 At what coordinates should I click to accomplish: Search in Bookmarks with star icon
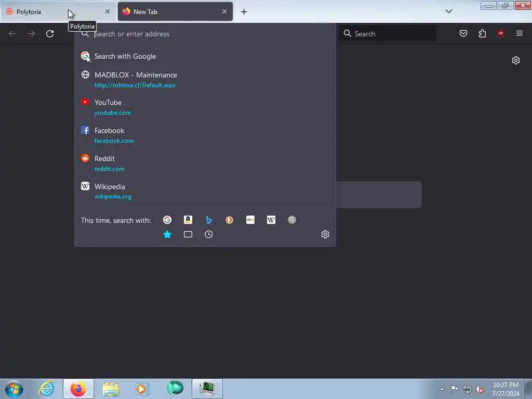coord(167,234)
